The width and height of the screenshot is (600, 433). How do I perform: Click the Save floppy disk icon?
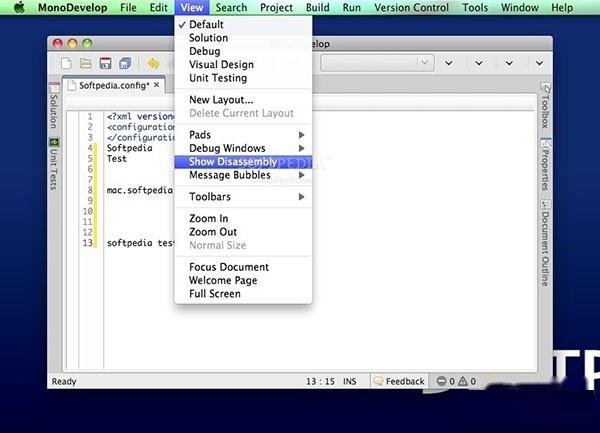(x=105, y=63)
